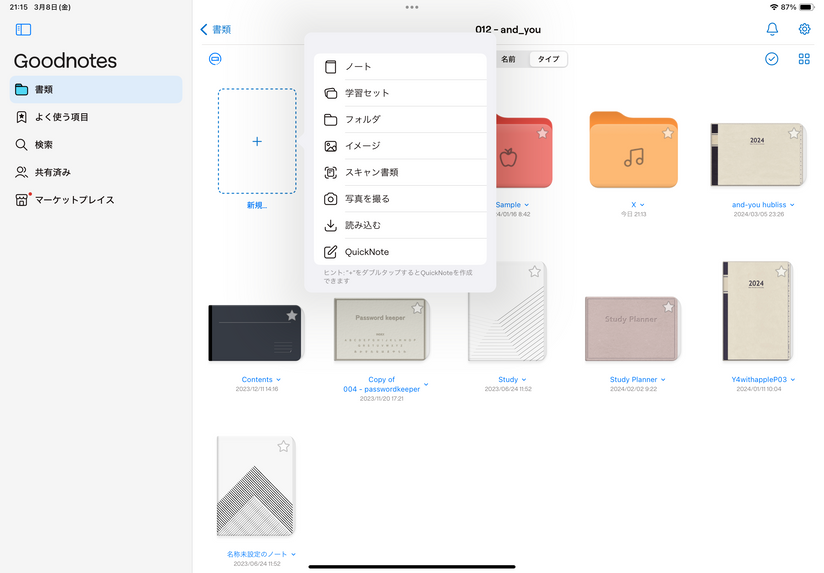Open 検索 search in the sidebar
The height and width of the screenshot is (573, 824).
[96, 145]
